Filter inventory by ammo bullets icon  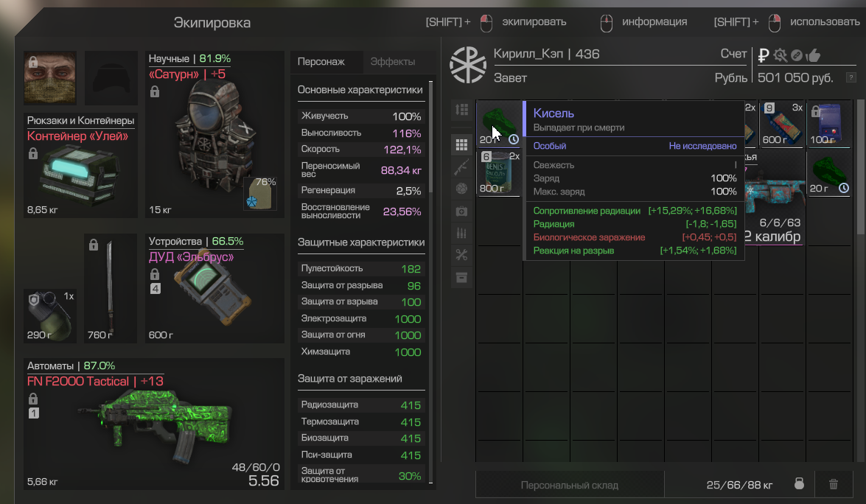461,233
